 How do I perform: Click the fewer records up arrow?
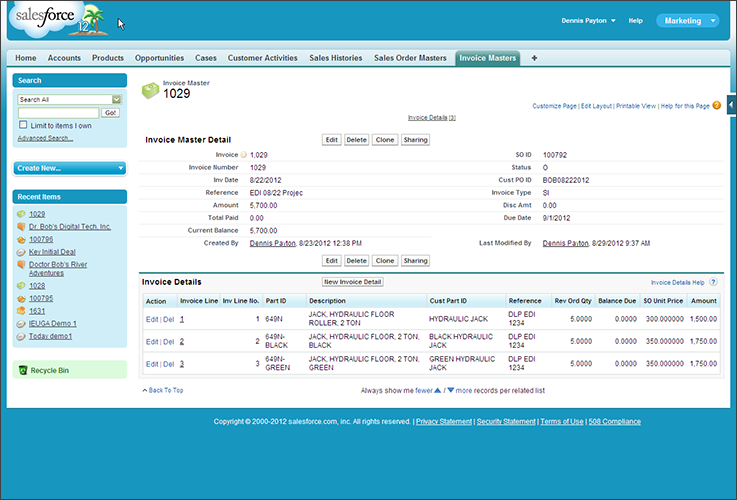438,390
